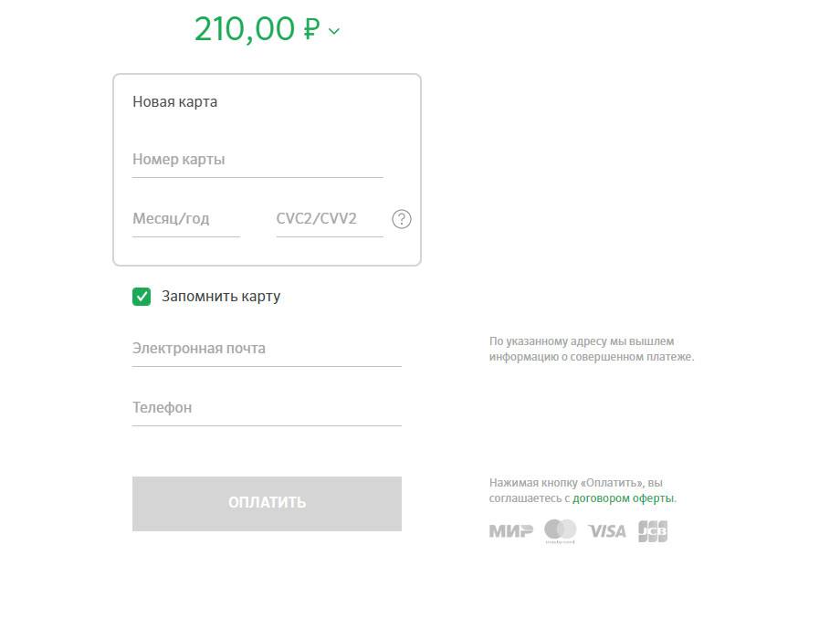Uncheck the green 'Запомнить карту' checkbox
840x639 pixels.
pyautogui.click(x=142, y=297)
